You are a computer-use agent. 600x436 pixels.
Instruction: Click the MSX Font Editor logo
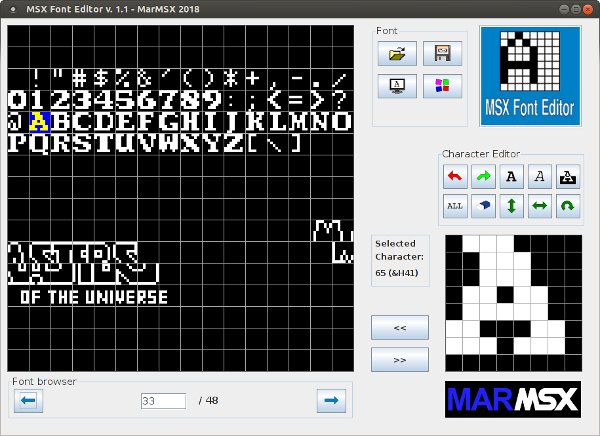(x=530, y=76)
